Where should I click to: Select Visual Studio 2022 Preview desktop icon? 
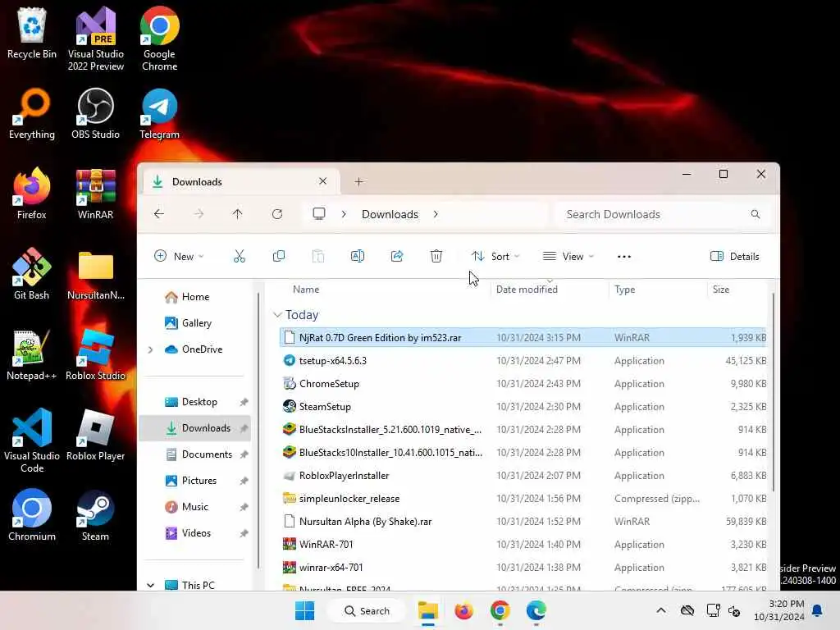click(96, 39)
